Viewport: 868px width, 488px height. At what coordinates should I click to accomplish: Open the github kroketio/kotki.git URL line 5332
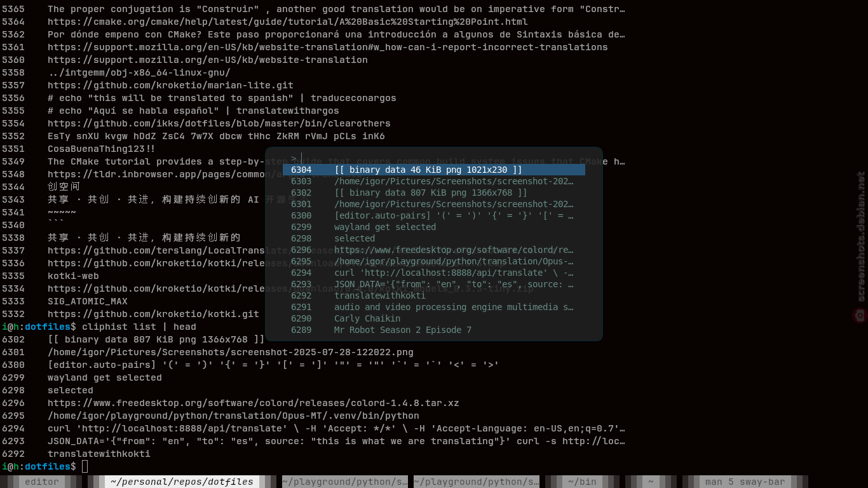tap(153, 314)
